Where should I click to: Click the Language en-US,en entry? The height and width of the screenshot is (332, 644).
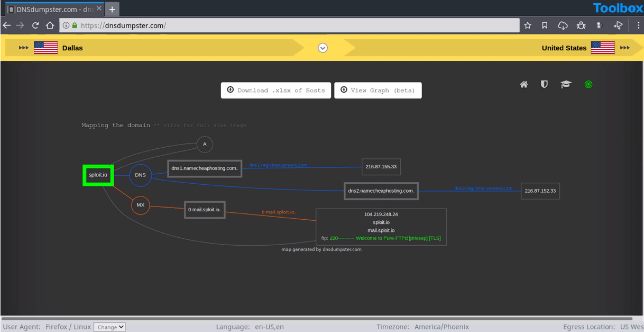click(x=250, y=327)
